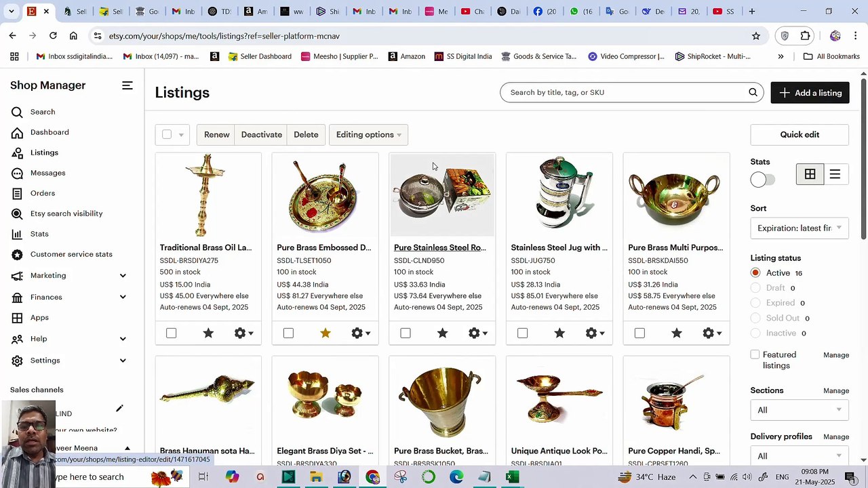Image resolution: width=868 pixels, height=488 pixels.
Task: Feature star for Traditional Brass Oil Lamp listing
Action: pyautogui.click(x=208, y=333)
